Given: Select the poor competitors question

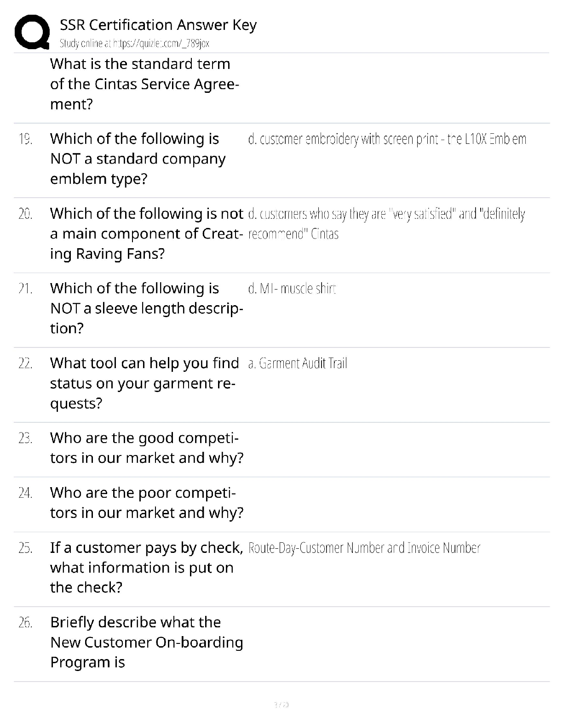Looking at the screenshot, I should [x=146, y=502].
